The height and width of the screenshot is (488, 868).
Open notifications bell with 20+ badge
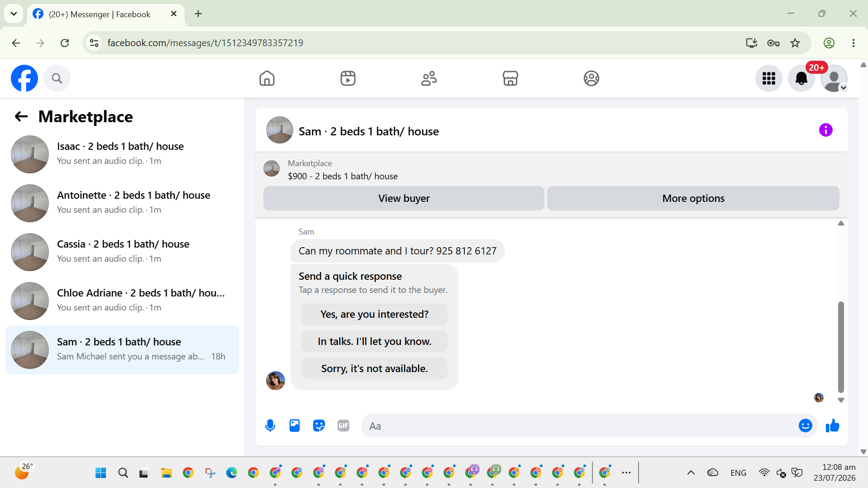(x=801, y=78)
